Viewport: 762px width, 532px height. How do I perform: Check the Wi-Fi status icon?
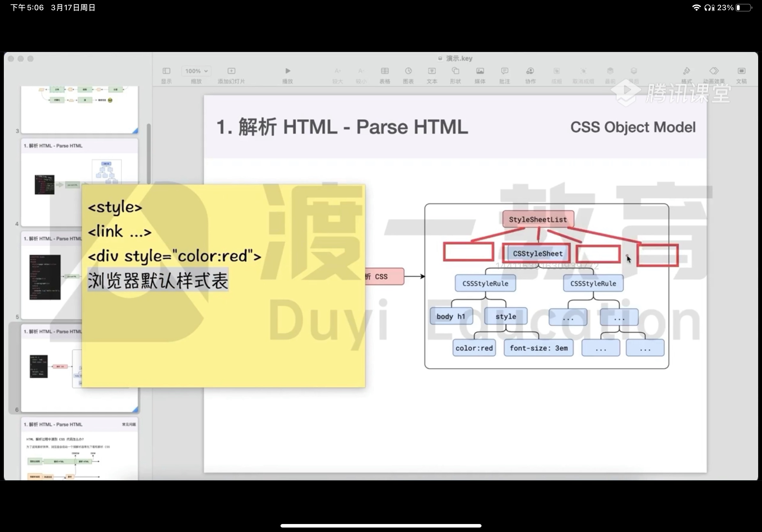pyautogui.click(x=696, y=8)
